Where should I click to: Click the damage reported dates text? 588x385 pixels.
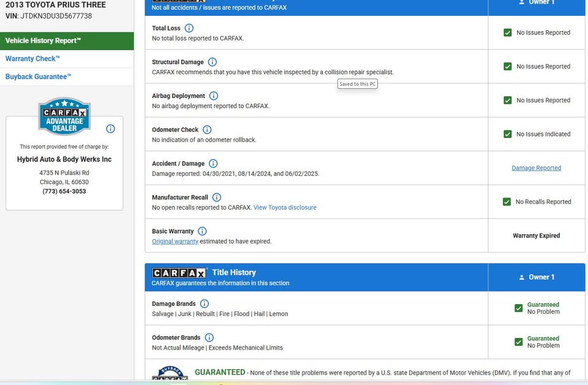coord(235,173)
